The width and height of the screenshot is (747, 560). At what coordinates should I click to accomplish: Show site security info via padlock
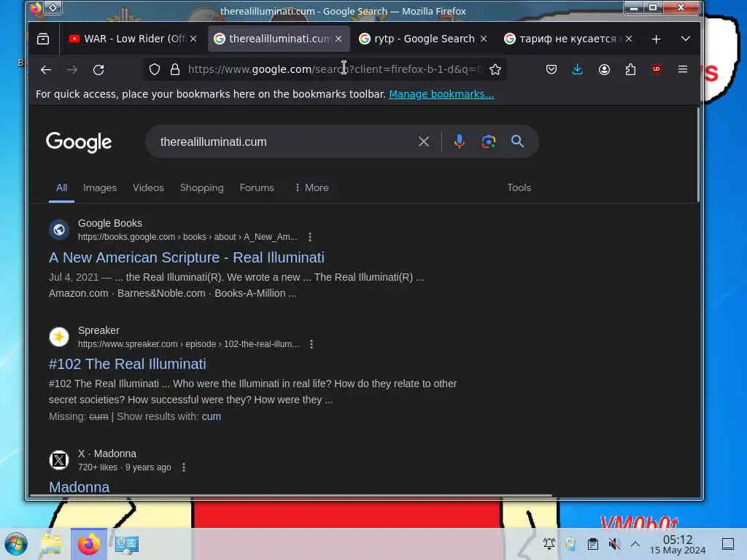(175, 69)
